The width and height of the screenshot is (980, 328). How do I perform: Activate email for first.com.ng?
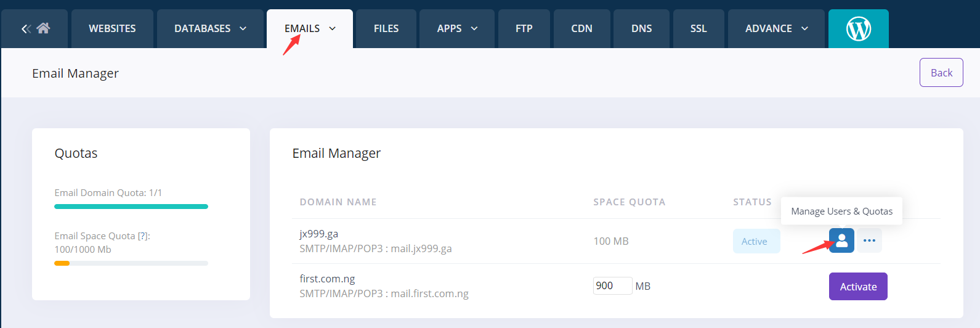(x=858, y=287)
